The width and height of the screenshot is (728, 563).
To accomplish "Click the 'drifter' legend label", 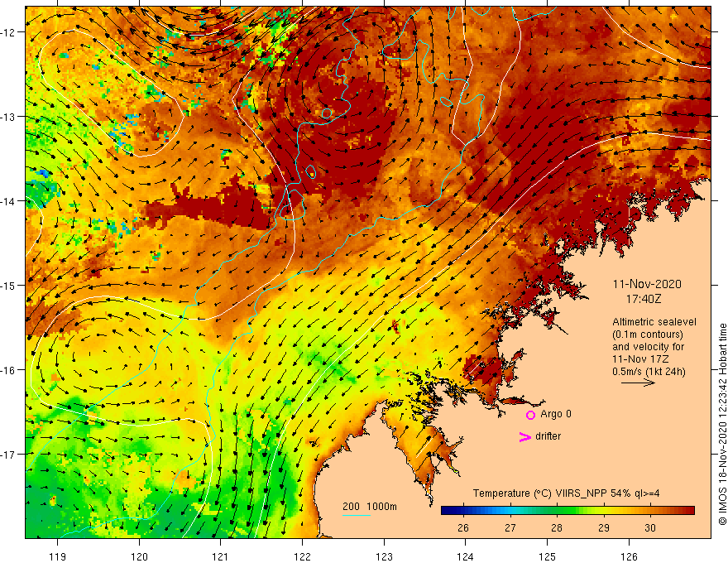I will [548, 436].
